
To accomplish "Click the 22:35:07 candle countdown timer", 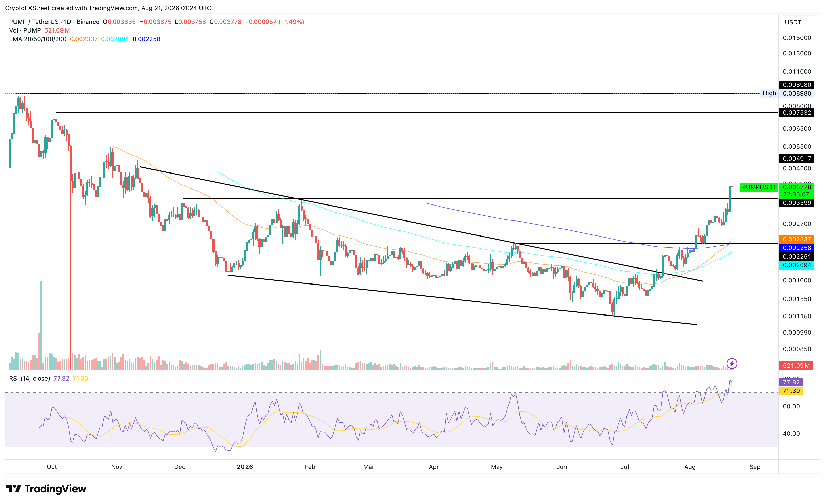I will (797, 194).
